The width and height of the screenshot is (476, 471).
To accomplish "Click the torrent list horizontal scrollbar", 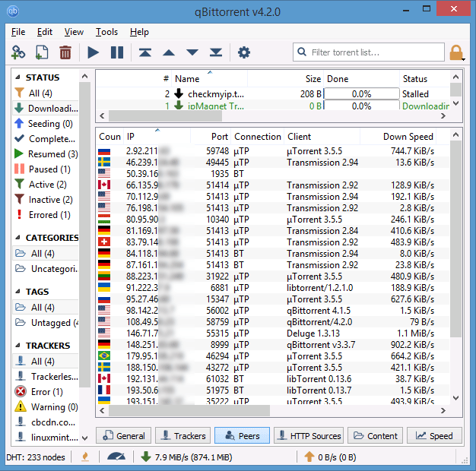I will (x=165, y=116).
